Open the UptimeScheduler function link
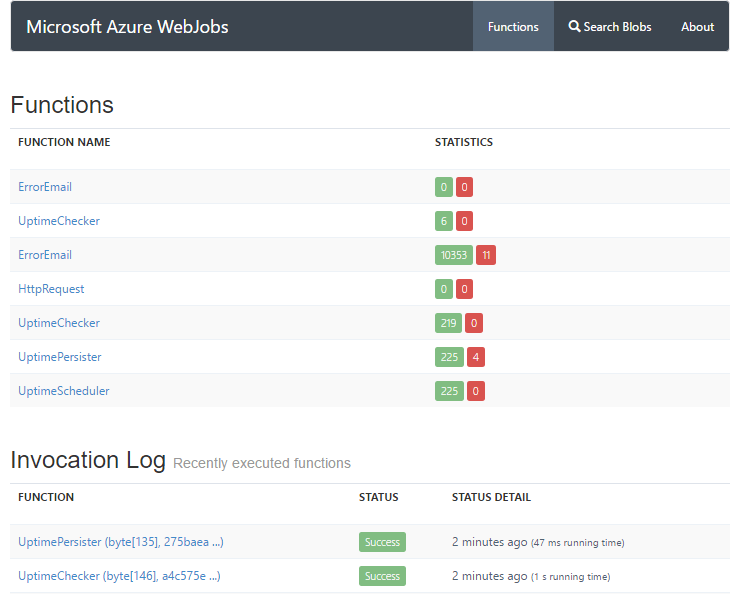 pyautogui.click(x=64, y=390)
